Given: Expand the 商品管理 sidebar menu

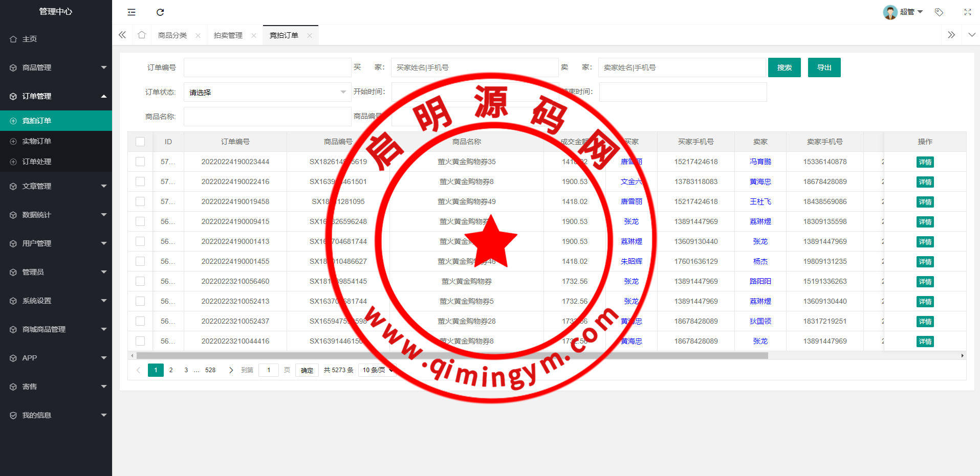Looking at the screenshot, I should click(56, 67).
